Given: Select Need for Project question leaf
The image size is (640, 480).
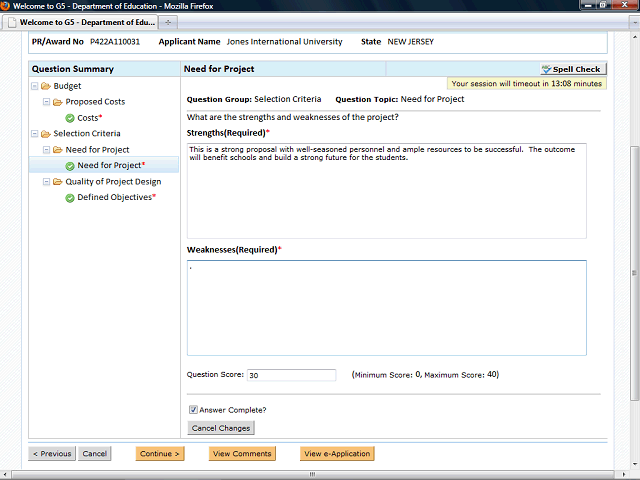Looking at the screenshot, I should 109,165.
